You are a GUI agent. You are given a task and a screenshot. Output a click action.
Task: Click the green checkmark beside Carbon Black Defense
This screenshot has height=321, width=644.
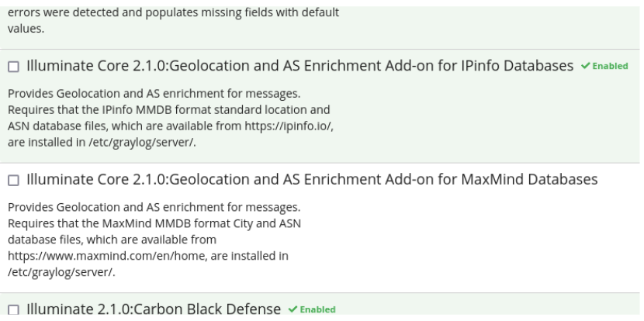[x=291, y=310]
